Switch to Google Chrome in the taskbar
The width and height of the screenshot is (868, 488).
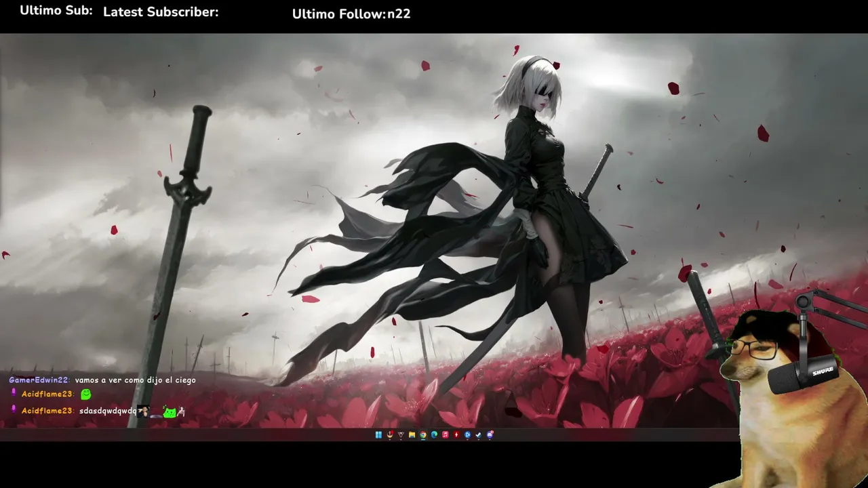click(x=423, y=435)
